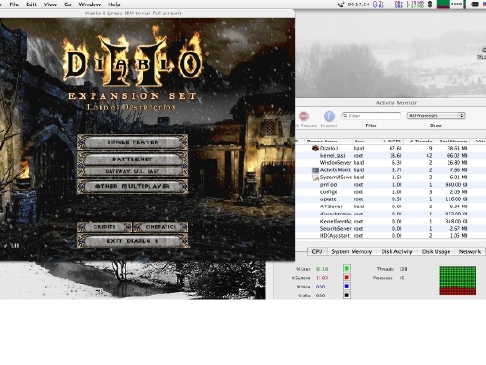The height and width of the screenshot is (365, 486).
Task: Click the Gateway: U.S. East button
Action: coord(133,171)
